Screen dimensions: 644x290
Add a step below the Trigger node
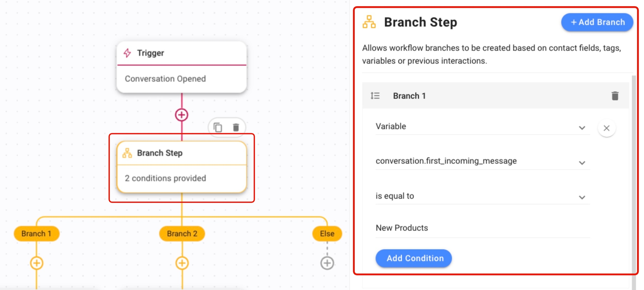(182, 115)
